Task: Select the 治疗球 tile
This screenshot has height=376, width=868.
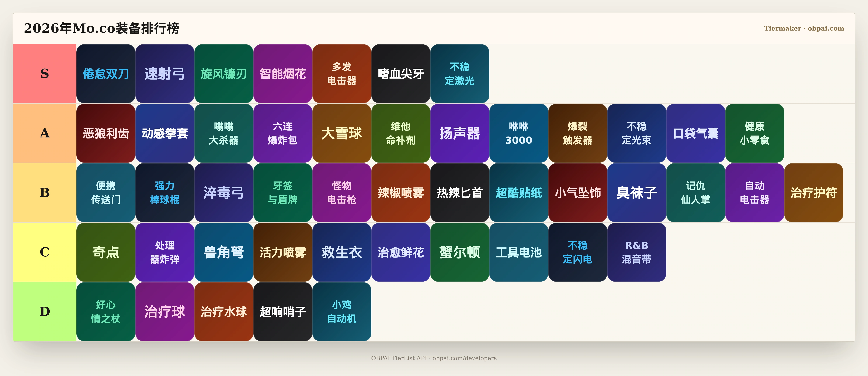Action: tap(165, 312)
